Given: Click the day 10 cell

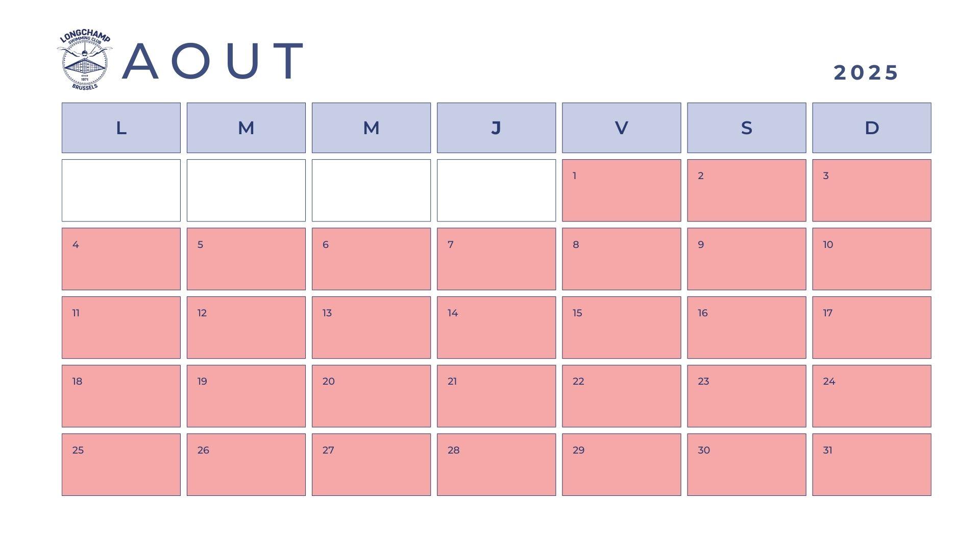Looking at the screenshot, I should (x=872, y=259).
